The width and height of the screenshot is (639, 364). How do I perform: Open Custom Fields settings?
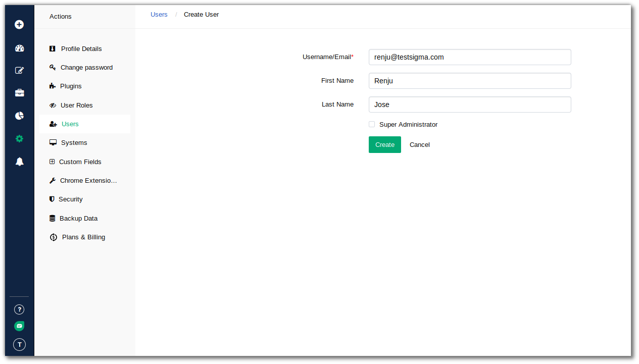tap(85, 162)
